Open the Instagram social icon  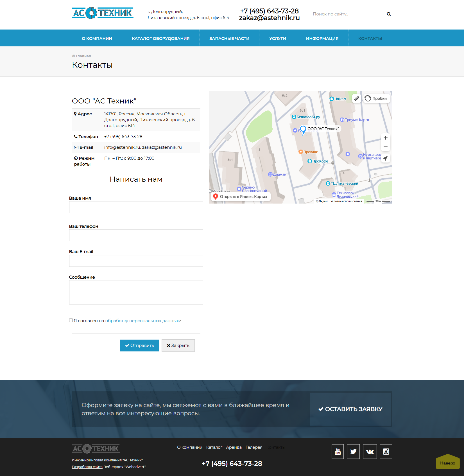[x=386, y=452]
